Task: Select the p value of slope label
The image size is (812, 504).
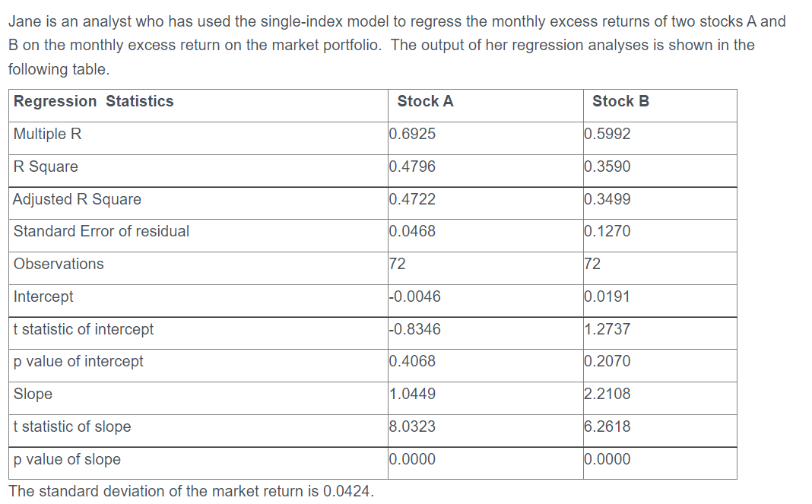Action: click(x=67, y=459)
